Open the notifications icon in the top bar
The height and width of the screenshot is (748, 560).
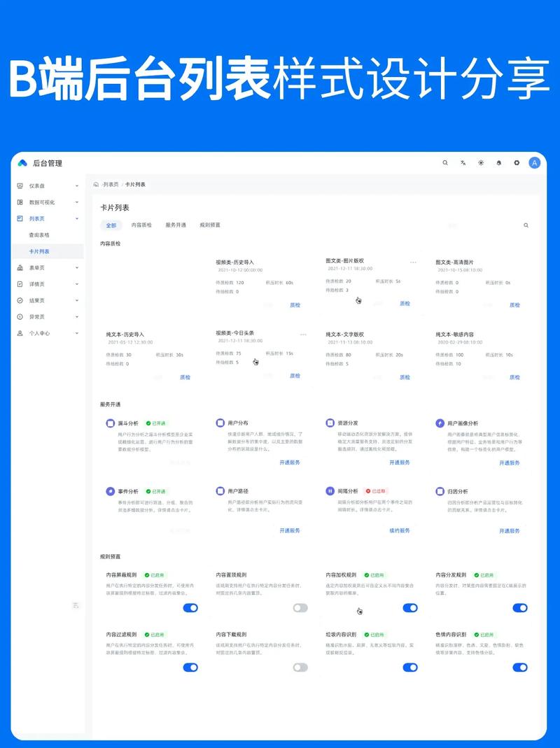(x=498, y=162)
